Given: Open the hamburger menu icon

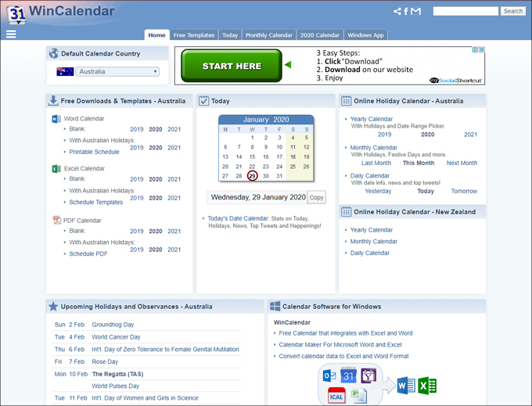Looking at the screenshot, I should (11, 34).
